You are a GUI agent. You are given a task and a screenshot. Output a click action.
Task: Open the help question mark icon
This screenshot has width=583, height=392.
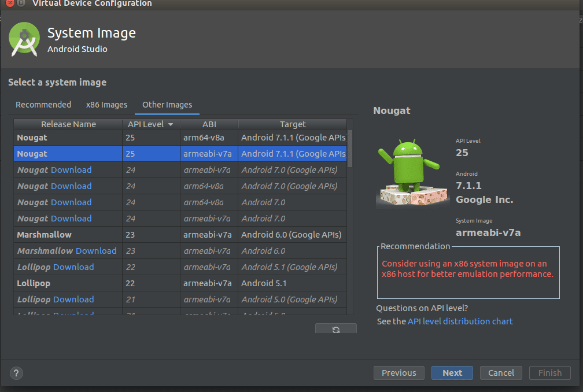(x=16, y=373)
